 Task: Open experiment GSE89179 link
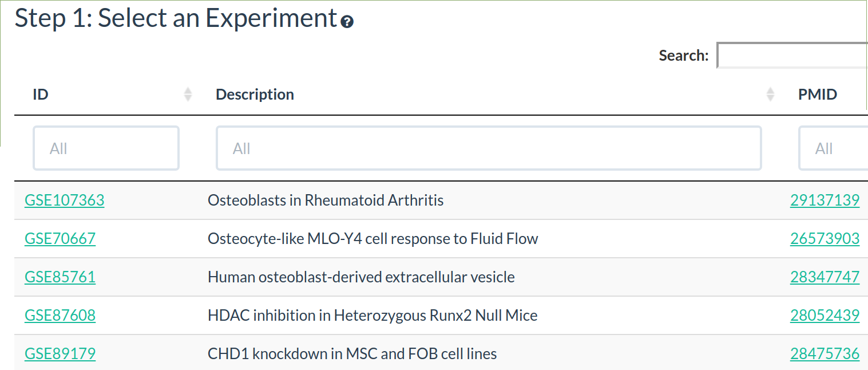[60, 354]
